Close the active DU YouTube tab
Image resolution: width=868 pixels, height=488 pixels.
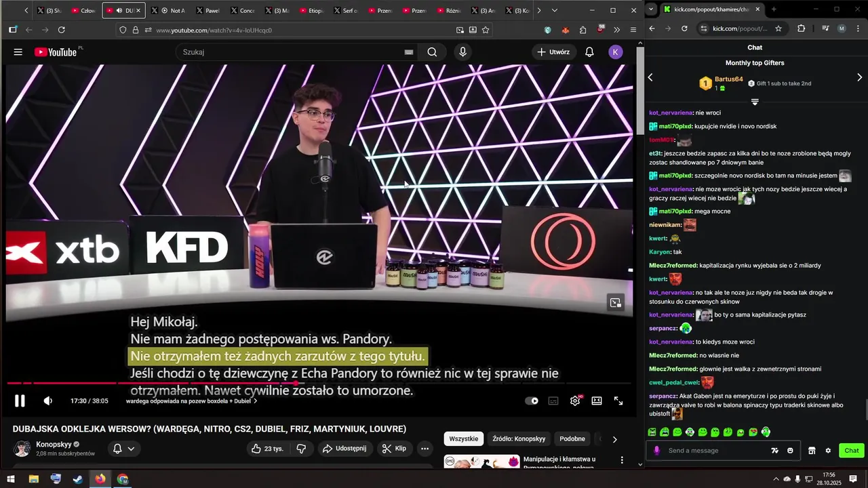click(139, 11)
